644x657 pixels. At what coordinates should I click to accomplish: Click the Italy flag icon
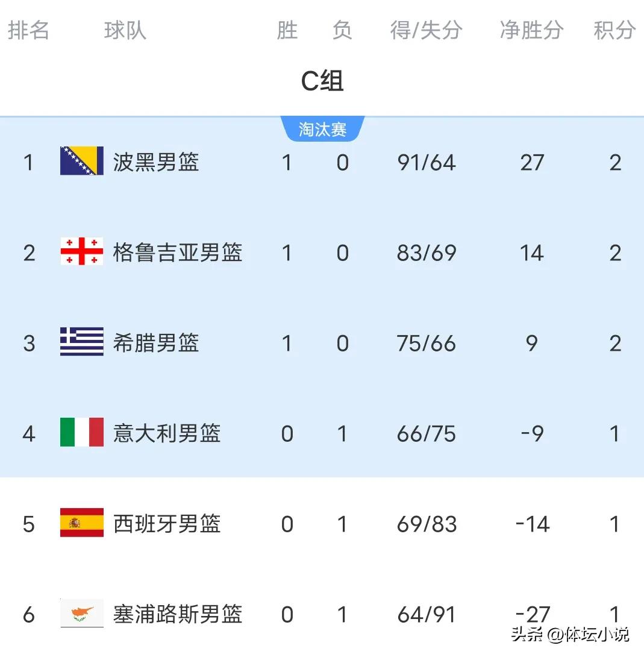[x=82, y=432]
